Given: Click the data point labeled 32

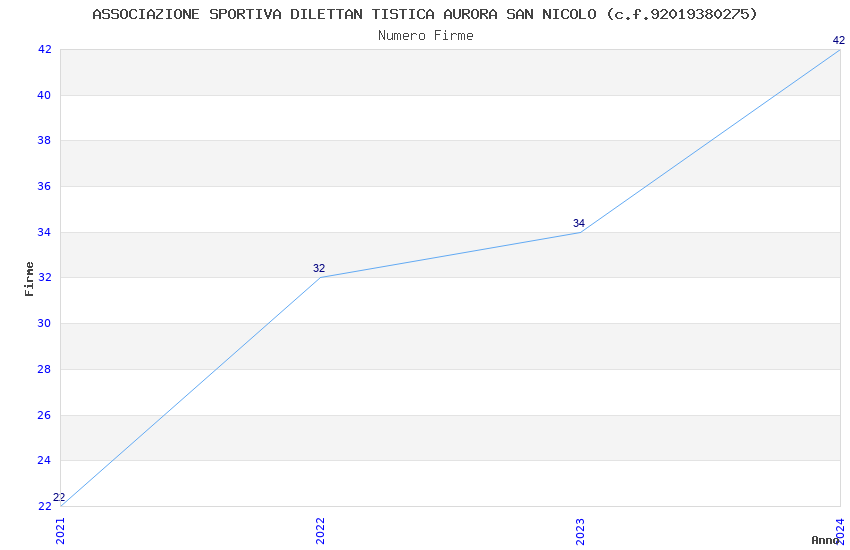Looking at the screenshot, I should [320, 277].
